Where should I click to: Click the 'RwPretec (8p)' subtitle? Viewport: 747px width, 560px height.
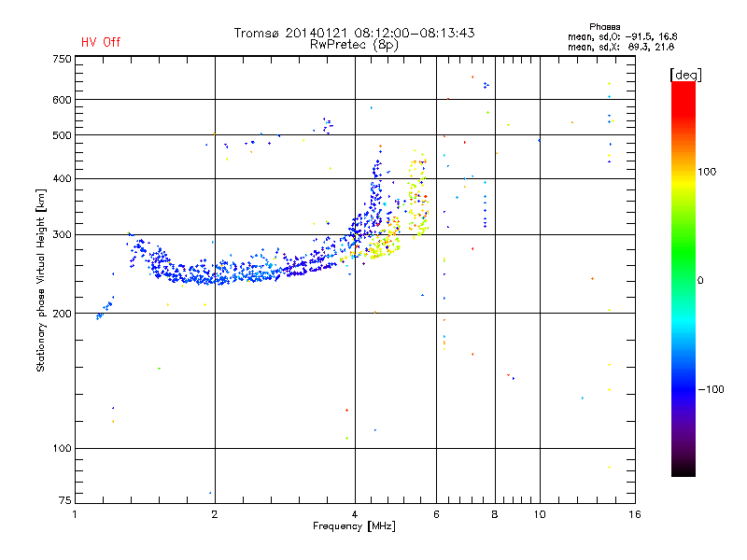tap(354, 45)
